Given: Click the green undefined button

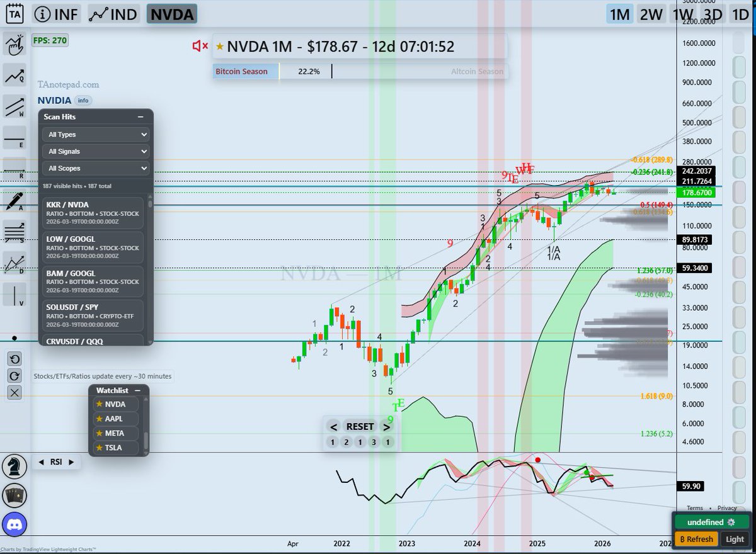Looking at the screenshot, I should pos(712,523).
